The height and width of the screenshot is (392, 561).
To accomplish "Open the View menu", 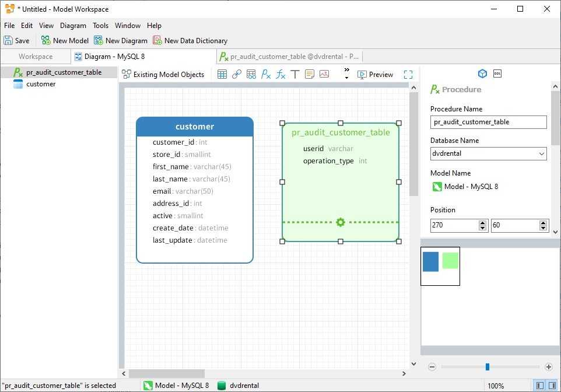I will click(46, 26).
